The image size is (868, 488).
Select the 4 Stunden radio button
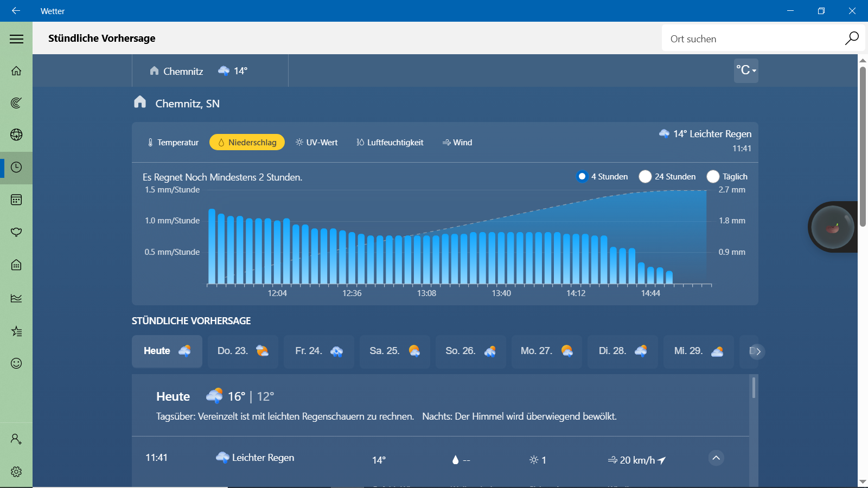pos(582,177)
